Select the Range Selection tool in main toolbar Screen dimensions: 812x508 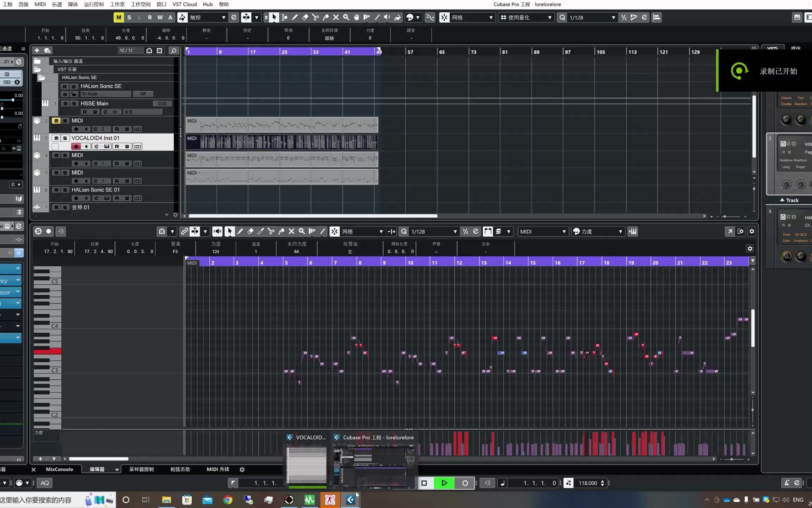284,17
